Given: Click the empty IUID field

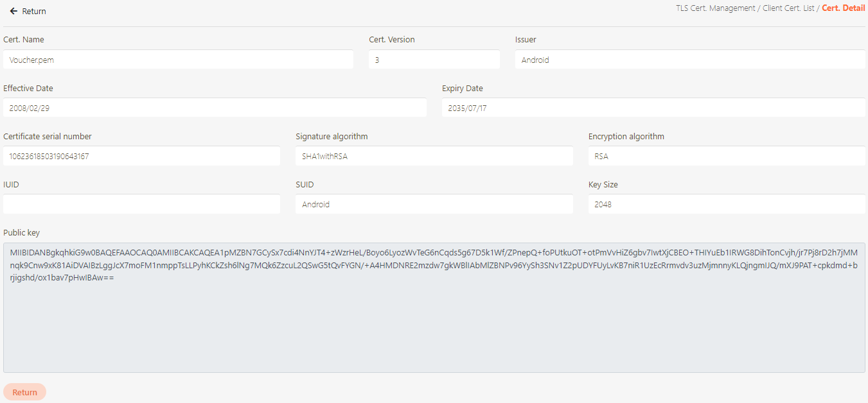Looking at the screenshot, I should [141, 204].
